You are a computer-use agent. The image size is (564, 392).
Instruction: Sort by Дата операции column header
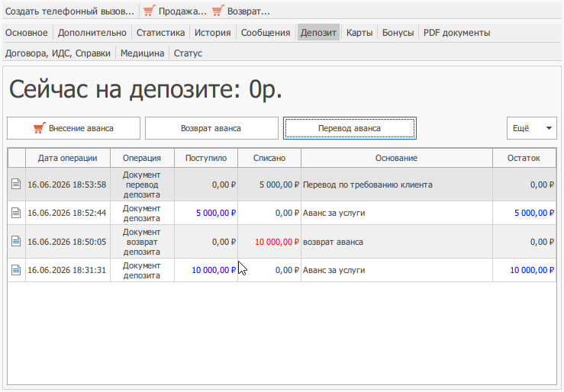68,158
